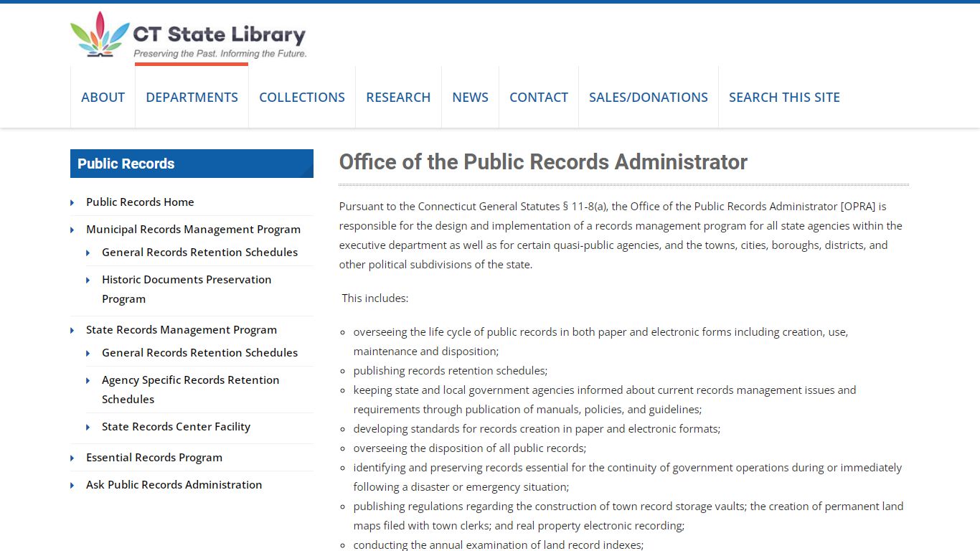Open Ask Public Records Administration link
This screenshot has height=551, width=980.
pos(174,485)
